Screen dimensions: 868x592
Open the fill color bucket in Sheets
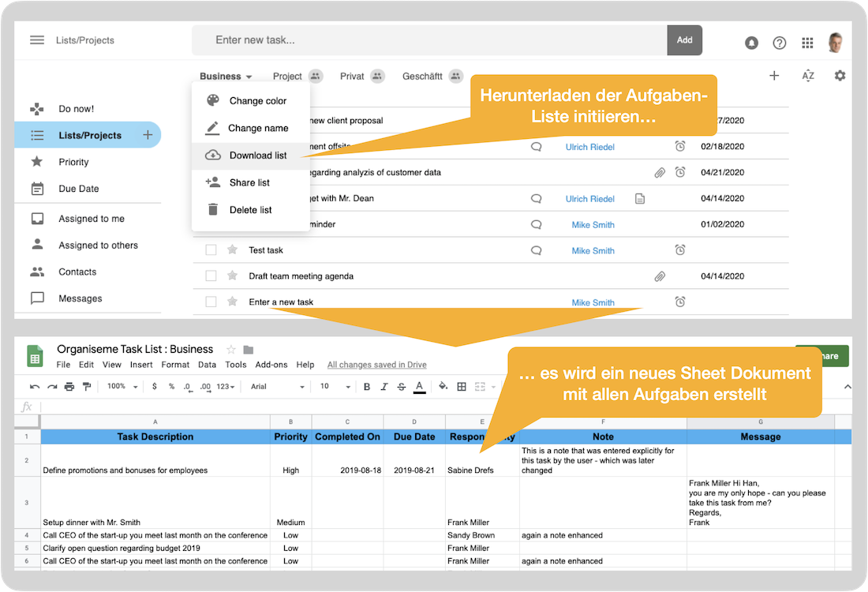click(443, 387)
